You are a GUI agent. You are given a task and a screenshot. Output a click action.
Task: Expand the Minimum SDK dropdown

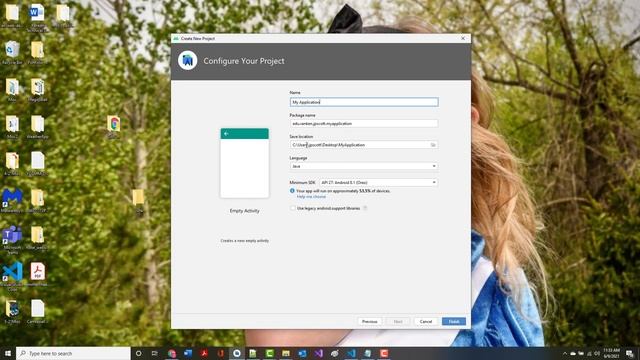point(378,182)
